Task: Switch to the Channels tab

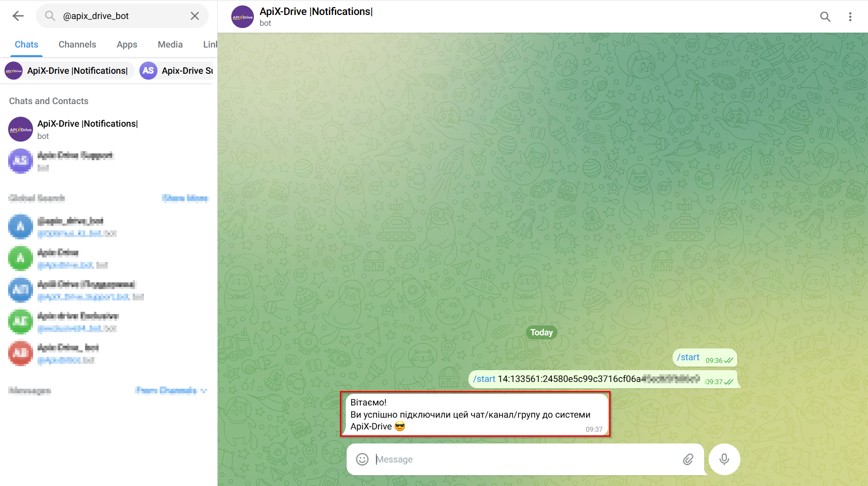Action: point(77,44)
